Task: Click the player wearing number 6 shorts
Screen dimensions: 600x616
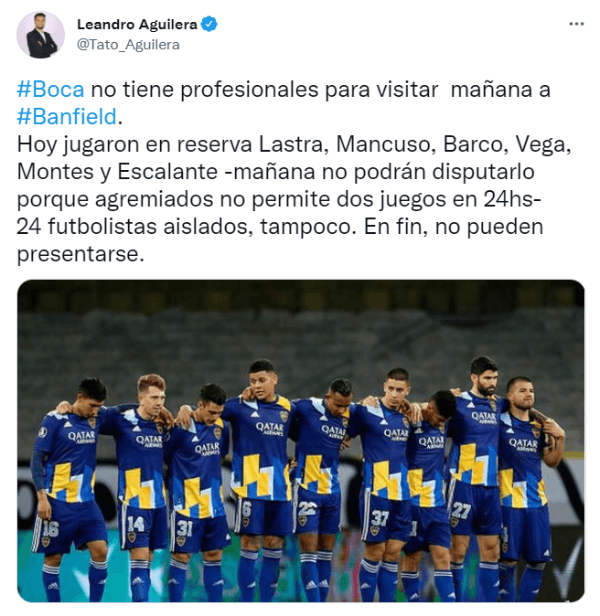Action: pos(261,481)
